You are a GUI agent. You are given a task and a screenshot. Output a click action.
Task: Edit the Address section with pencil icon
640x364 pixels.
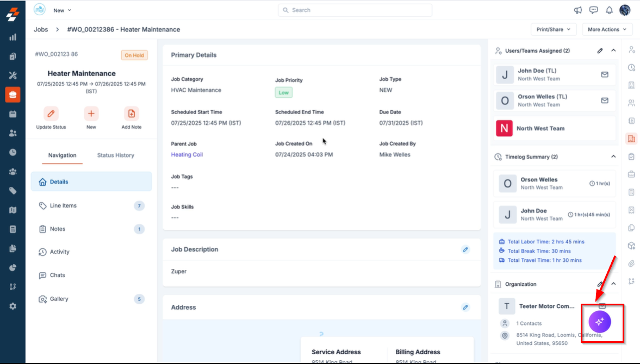coord(465,307)
